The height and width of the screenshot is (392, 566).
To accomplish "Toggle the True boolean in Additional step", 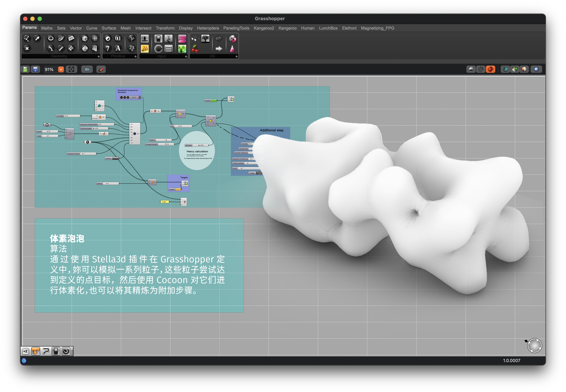I will pyautogui.click(x=259, y=173).
